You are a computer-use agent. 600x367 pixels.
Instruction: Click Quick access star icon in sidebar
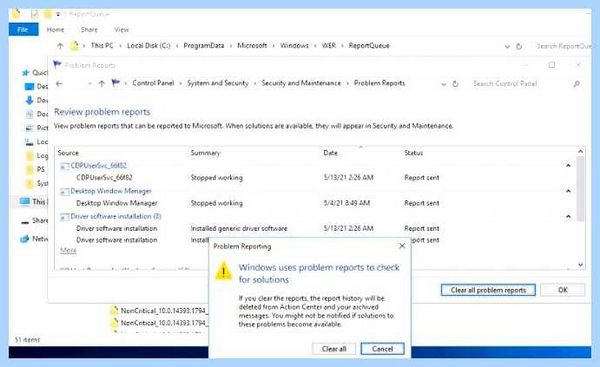pos(26,72)
